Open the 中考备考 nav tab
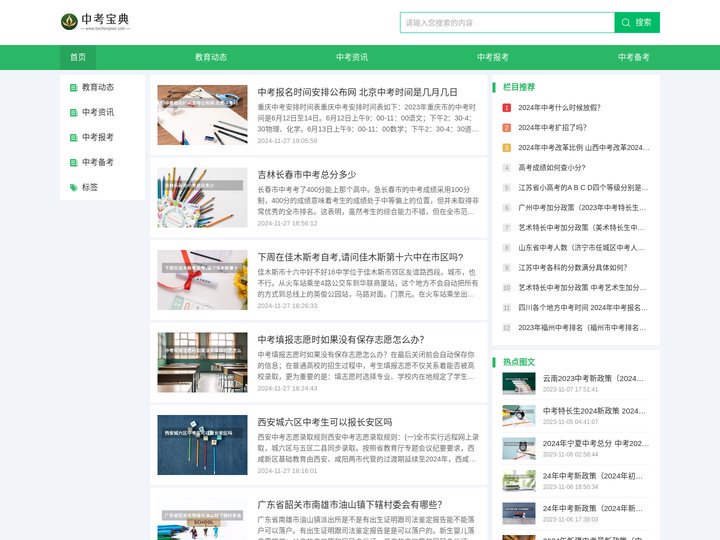The width and height of the screenshot is (720, 540). click(634, 57)
